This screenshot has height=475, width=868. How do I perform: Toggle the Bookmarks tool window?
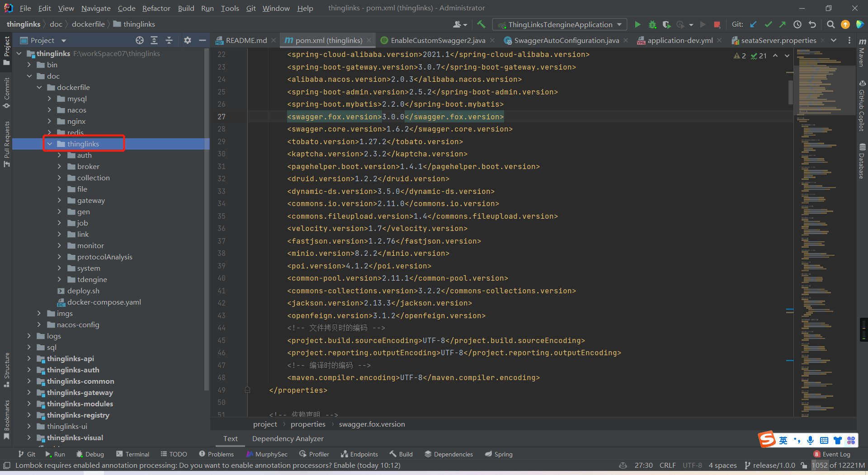point(6,419)
